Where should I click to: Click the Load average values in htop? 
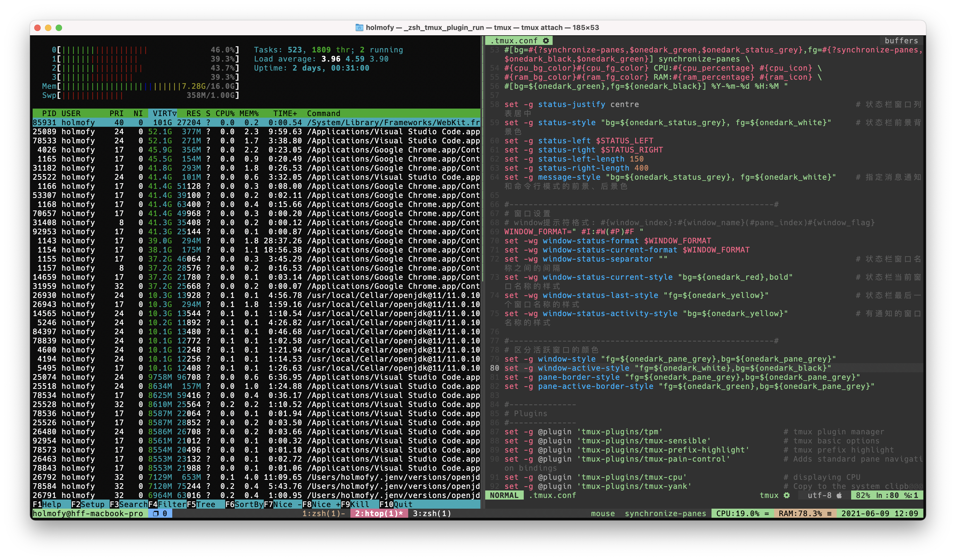tap(355, 59)
